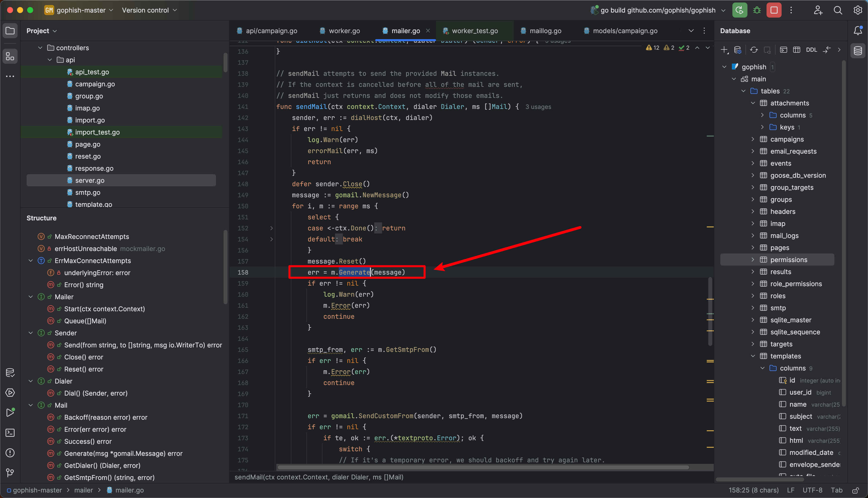The height and width of the screenshot is (498, 868).
Task: Expand the campaigns table
Action: [x=753, y=139]
